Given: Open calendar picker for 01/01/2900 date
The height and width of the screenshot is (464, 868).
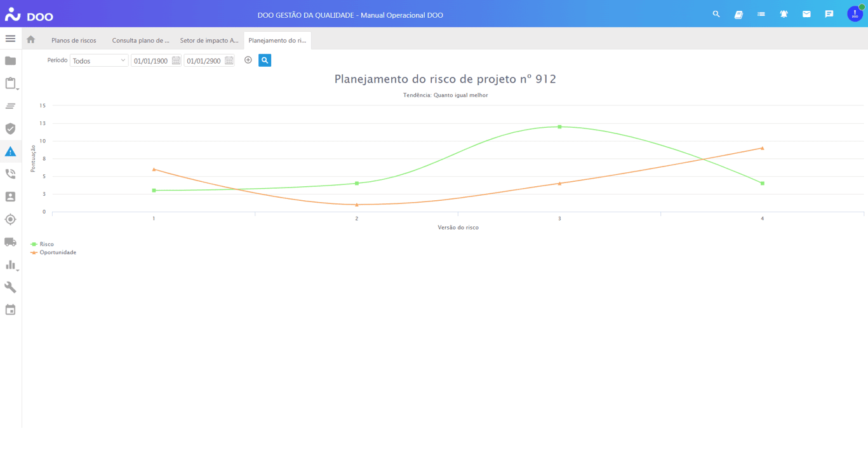Looking at the screenshot, I should pos(229,61).
